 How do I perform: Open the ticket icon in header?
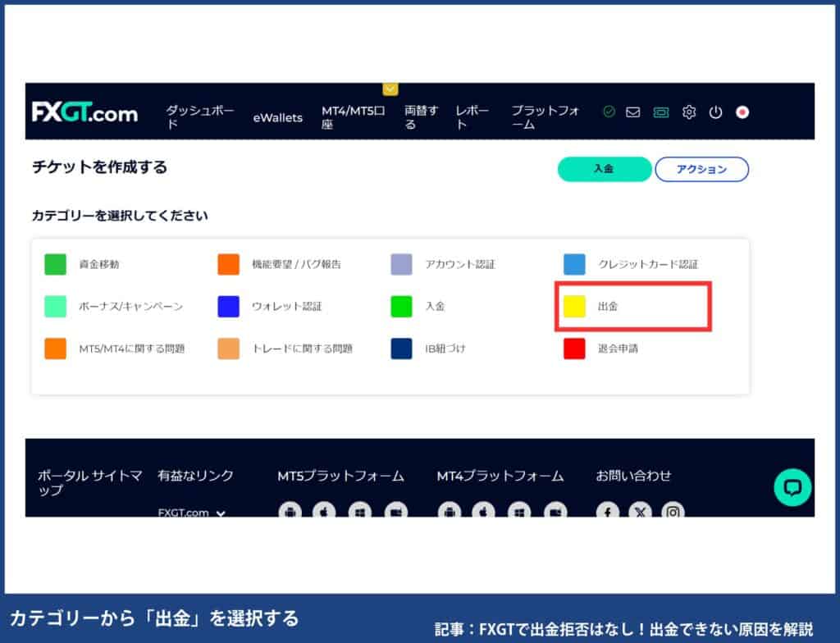click(661, 112)
